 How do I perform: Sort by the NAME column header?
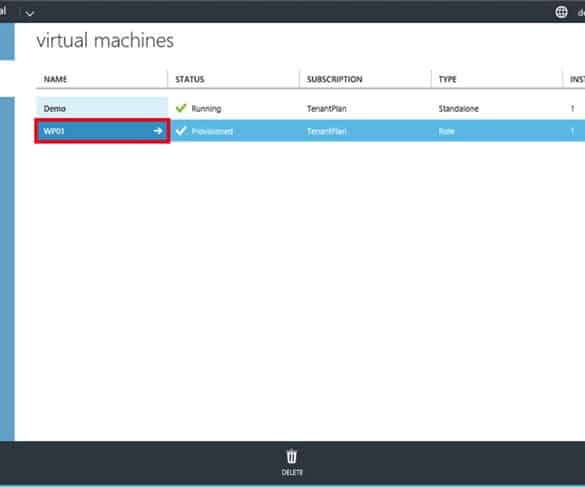tap(55, 79)
